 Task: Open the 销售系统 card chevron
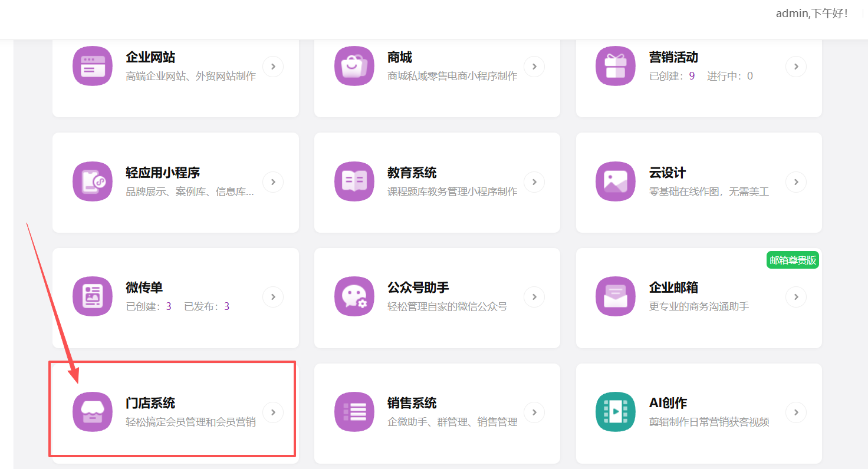tap(534, 412)
